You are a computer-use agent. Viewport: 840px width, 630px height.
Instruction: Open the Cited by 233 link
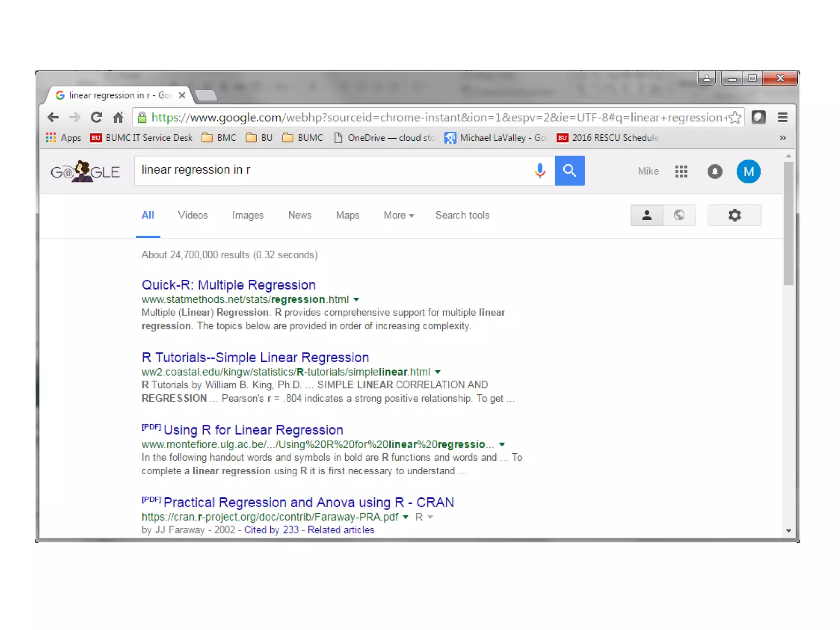(271, 530)
